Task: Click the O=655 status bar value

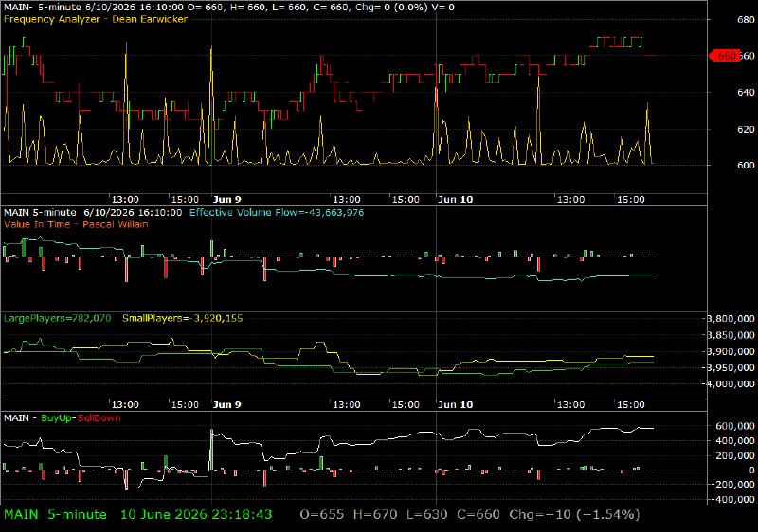Action: coord(322,515)
